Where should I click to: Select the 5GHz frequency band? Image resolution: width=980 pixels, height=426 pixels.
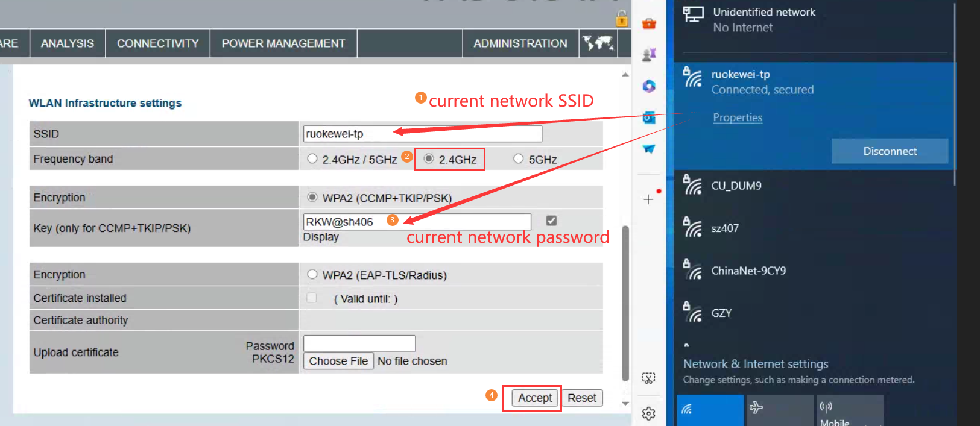(x=518, y=158)
